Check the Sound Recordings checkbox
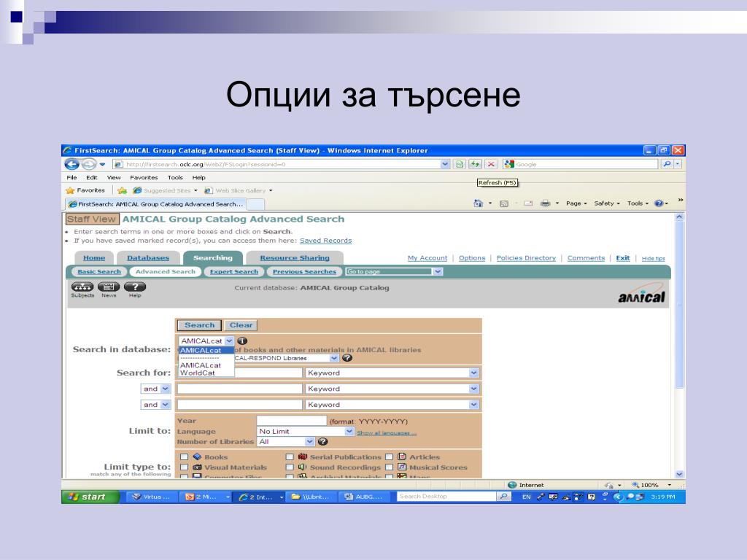The width and height of the screenshot is (747, 560). (x=289, y=467)
